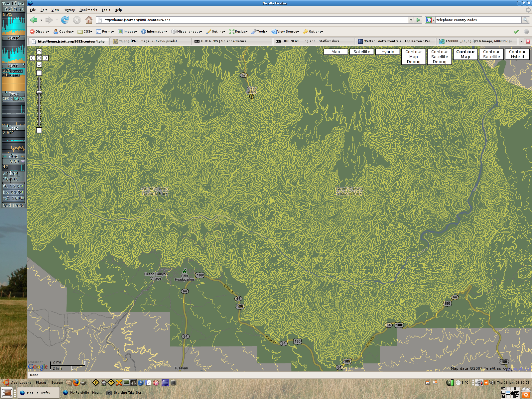Image resolution: width=532 pixels, height=399 pixels.
Task: Click the Visitor Center marker on map
Action: click(x=252, y=96)
